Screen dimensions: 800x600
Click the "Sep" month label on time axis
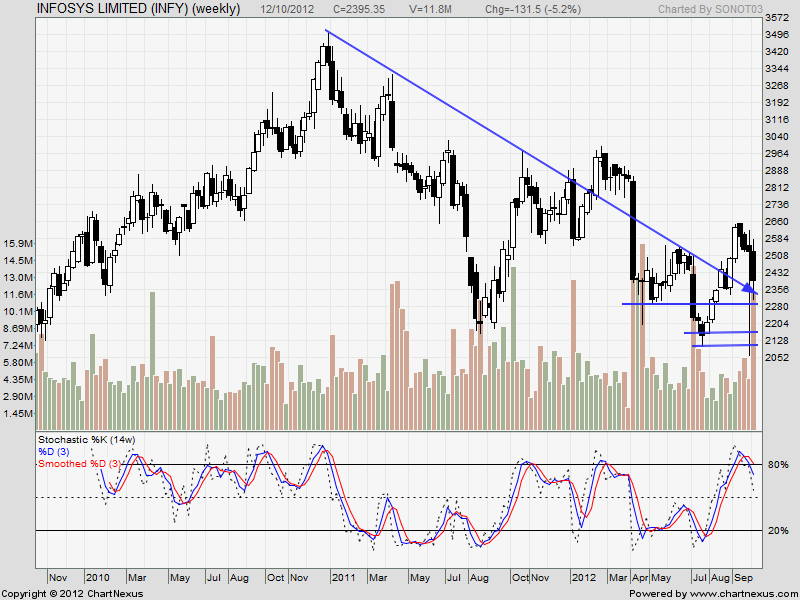pos(743,578)
